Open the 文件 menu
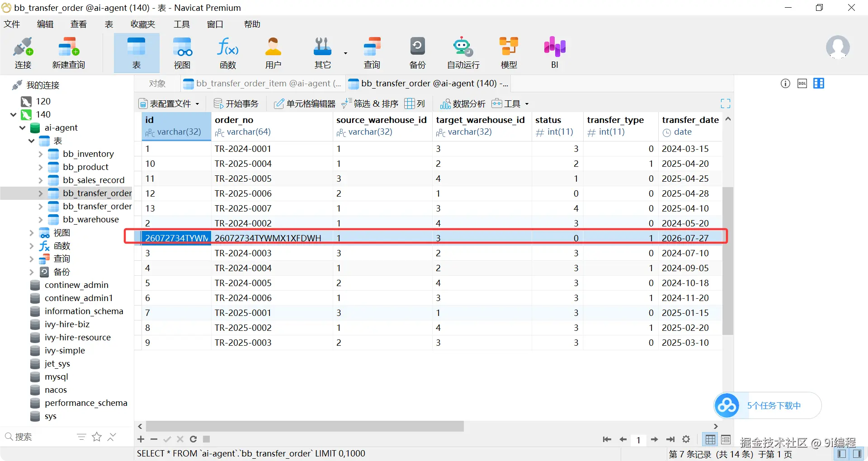The width and height of the screenshot is (868, 461). (12, 24)
